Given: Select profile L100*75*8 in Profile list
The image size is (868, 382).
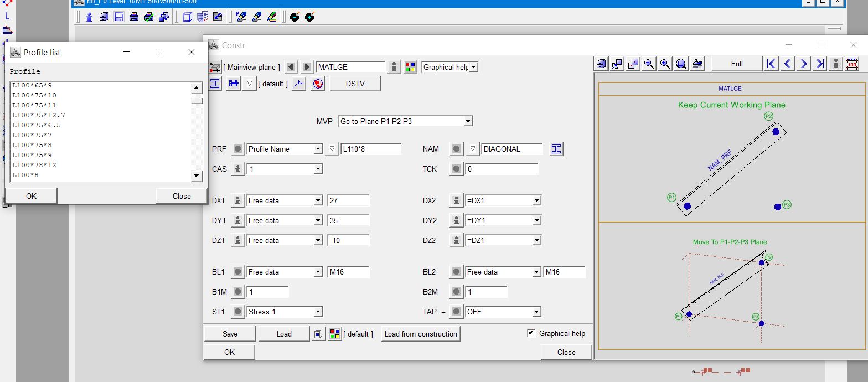Looking at the screenshot, I should (x=32, y=145).
